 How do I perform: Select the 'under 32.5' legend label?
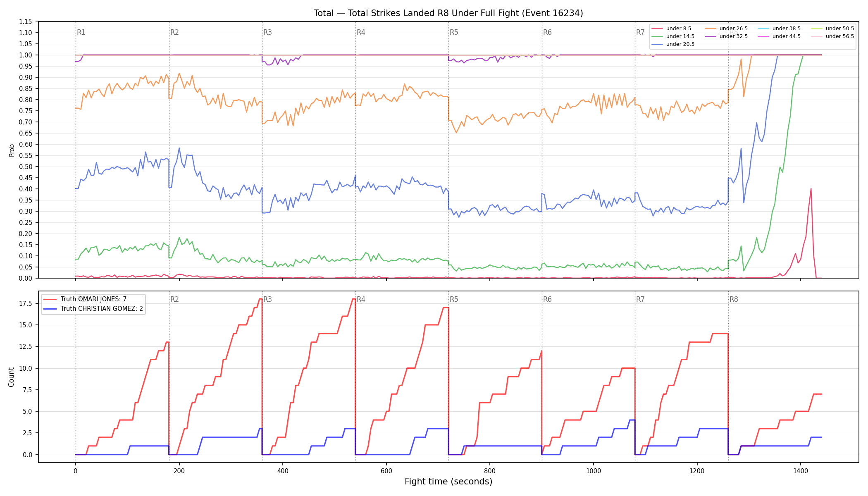[734, 36]
